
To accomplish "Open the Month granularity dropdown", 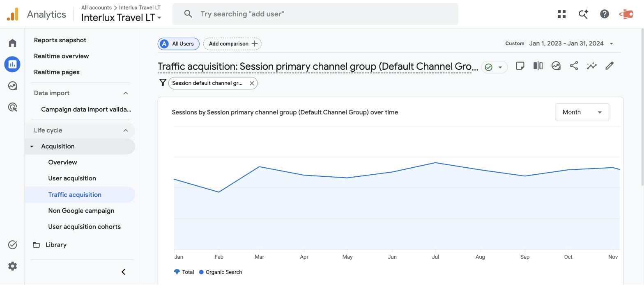I will click(x=582, y=112).
